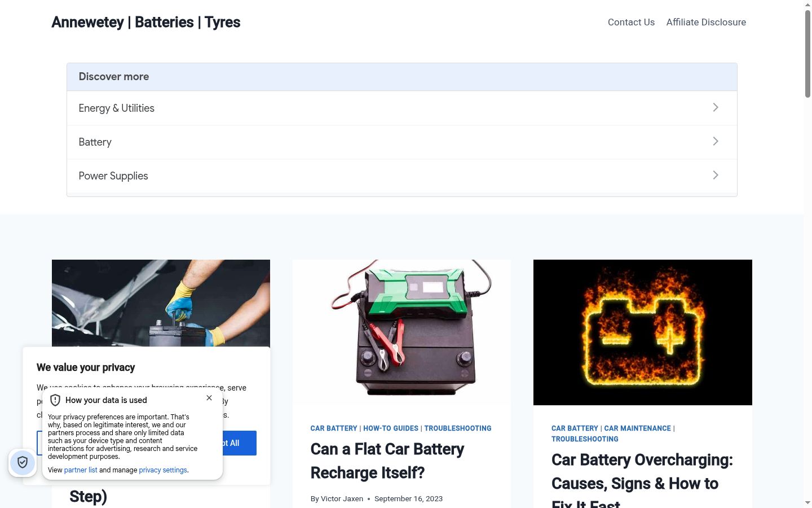Screen dimensions: 812x508
Task: Visit author Victor Jaxen's page
Action: coord(342,498)
